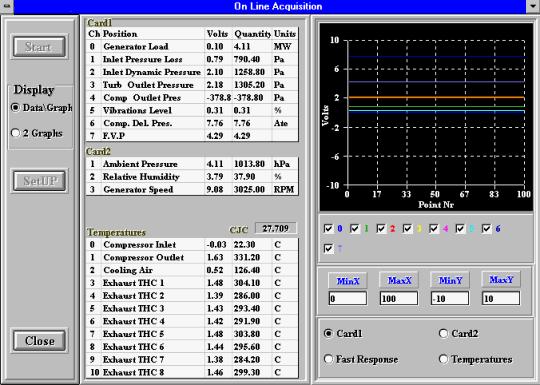Toggle channel 4 checkbox below graph
540x385 pixels.
pos(434,228)
